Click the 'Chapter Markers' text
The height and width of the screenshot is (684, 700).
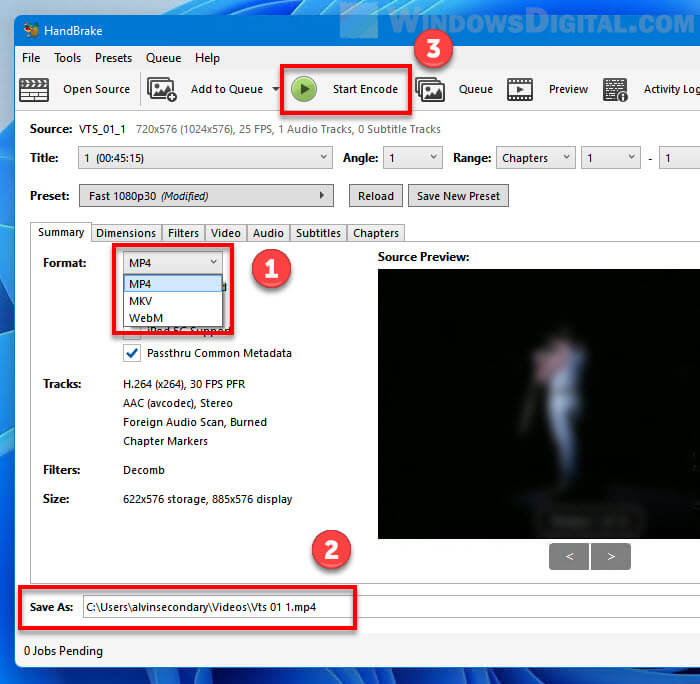pyautogui.click(x=165, y=441)
